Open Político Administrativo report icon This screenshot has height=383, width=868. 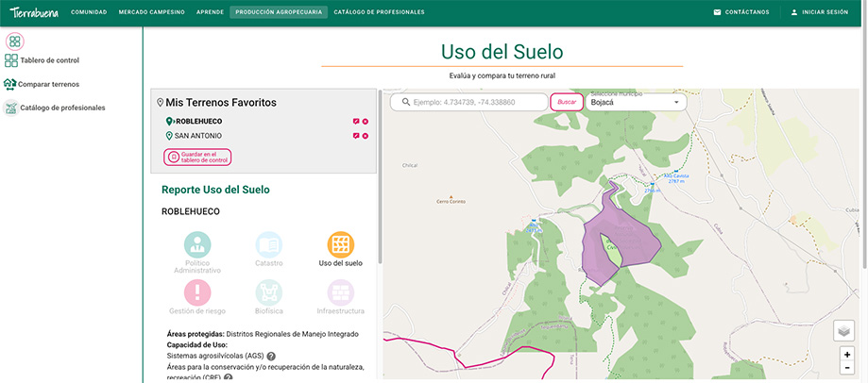[197, 245]
